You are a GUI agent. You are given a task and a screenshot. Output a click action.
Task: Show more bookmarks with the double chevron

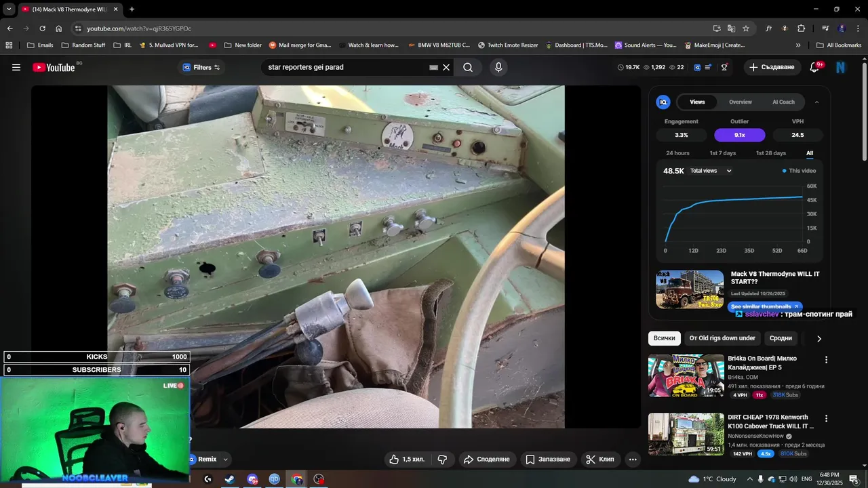[798, 45]
